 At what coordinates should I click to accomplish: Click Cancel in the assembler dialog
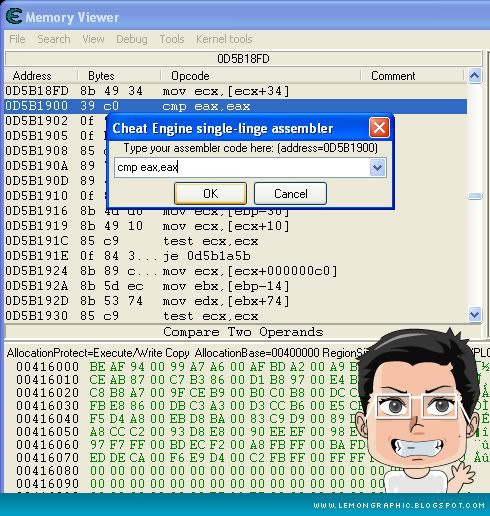pyautogui.click(x=290, y=193)
